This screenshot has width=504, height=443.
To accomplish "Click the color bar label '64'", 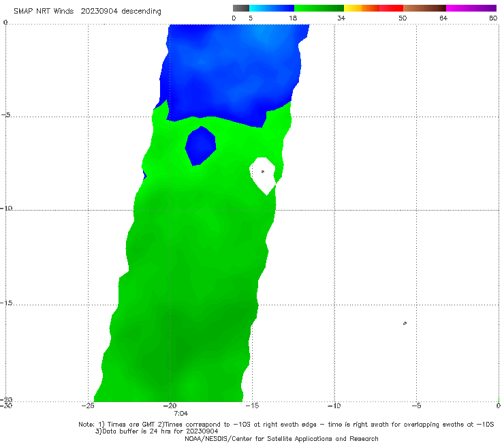I will point(443,18).
